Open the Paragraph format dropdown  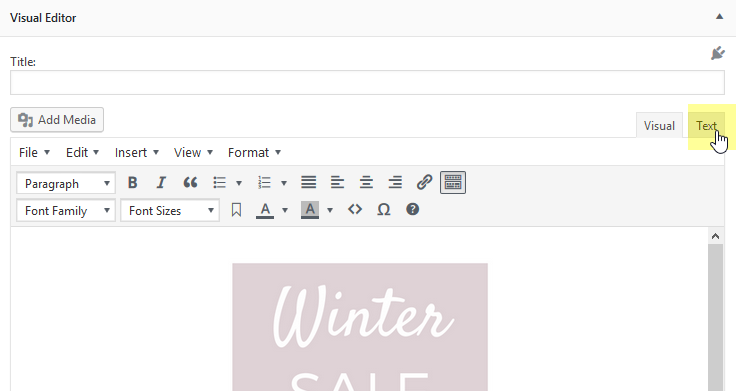(x=66, y=183)
